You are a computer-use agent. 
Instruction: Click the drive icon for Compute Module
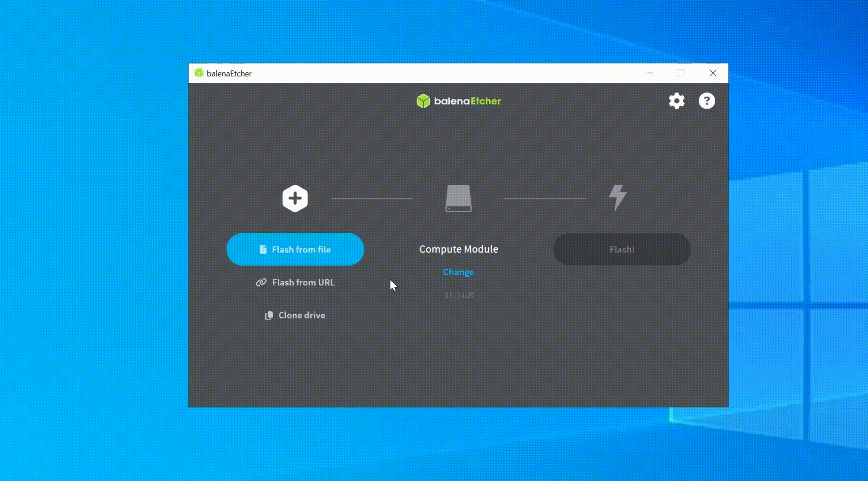coord(458,198)
